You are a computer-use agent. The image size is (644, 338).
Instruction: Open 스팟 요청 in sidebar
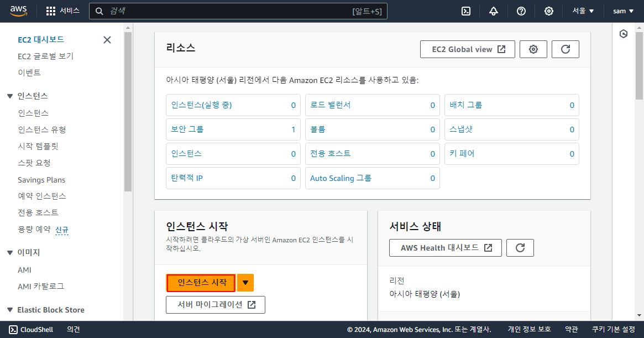coord(34,163)
